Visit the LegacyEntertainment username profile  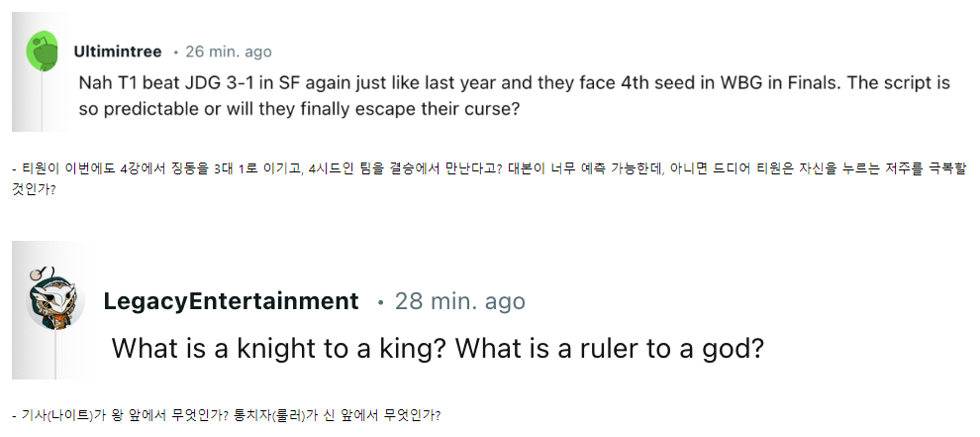point(231,301)
